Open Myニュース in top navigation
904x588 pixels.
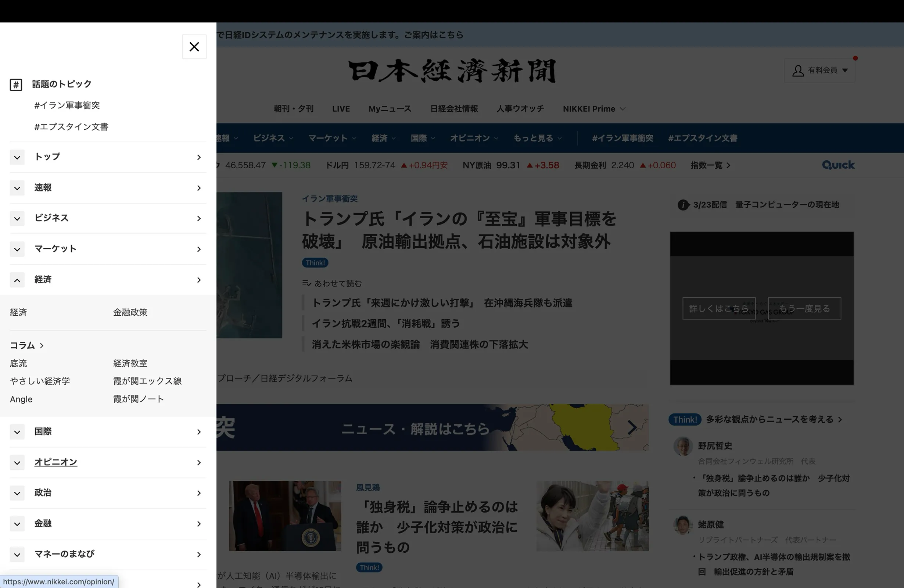pos(390,109)
